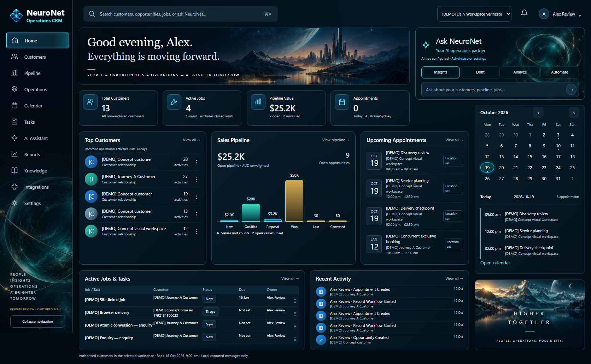The image size is (591, 364).
Task: Open the Pipeline sidebar icon
Action: [x=14, y=73]
